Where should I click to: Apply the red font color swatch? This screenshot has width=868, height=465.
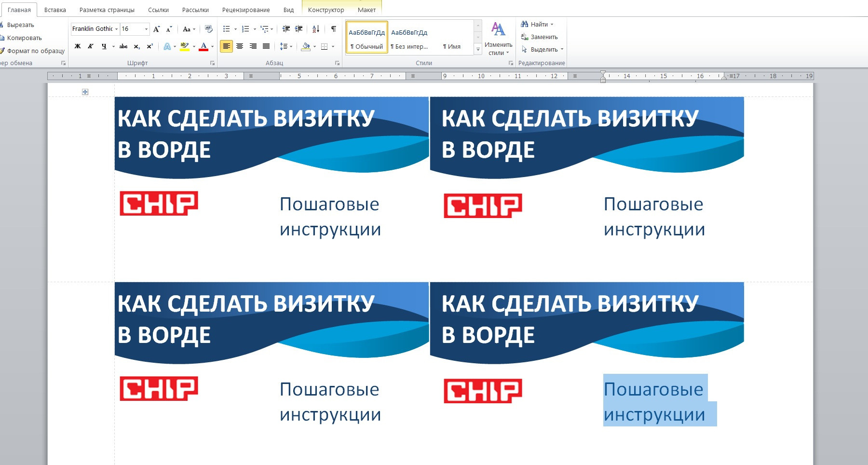203,47
